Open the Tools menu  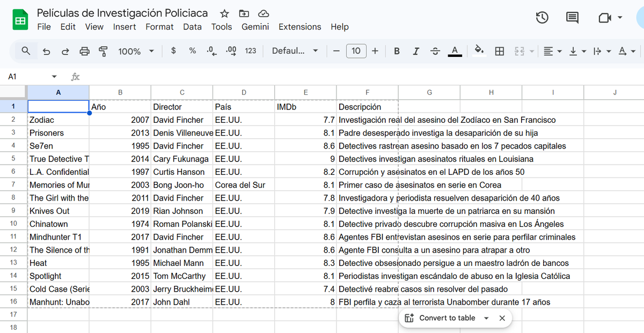pyautogui.click(x=222, y=27)
